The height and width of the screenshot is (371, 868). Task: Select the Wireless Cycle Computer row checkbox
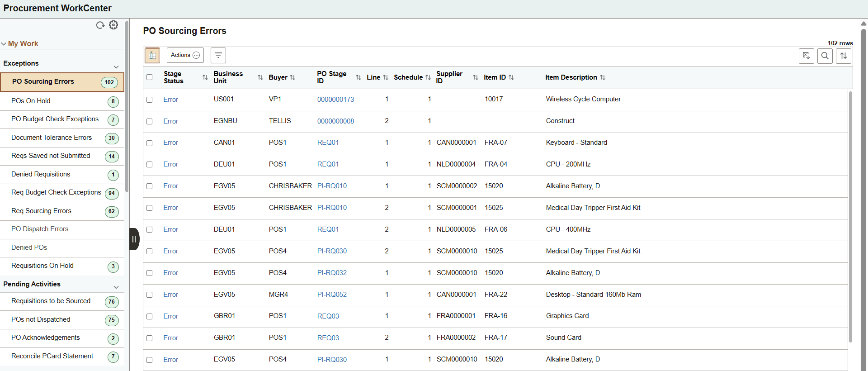click(150, 100)
